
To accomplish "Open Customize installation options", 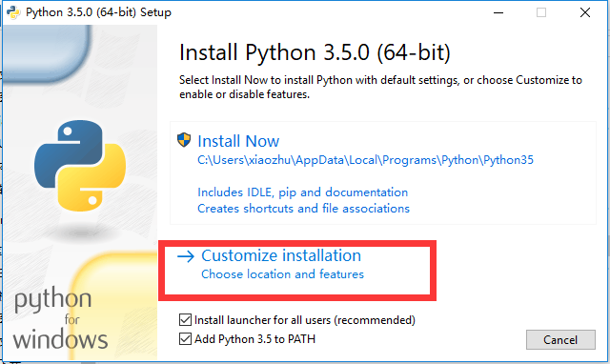I will [x=281, y=256].
